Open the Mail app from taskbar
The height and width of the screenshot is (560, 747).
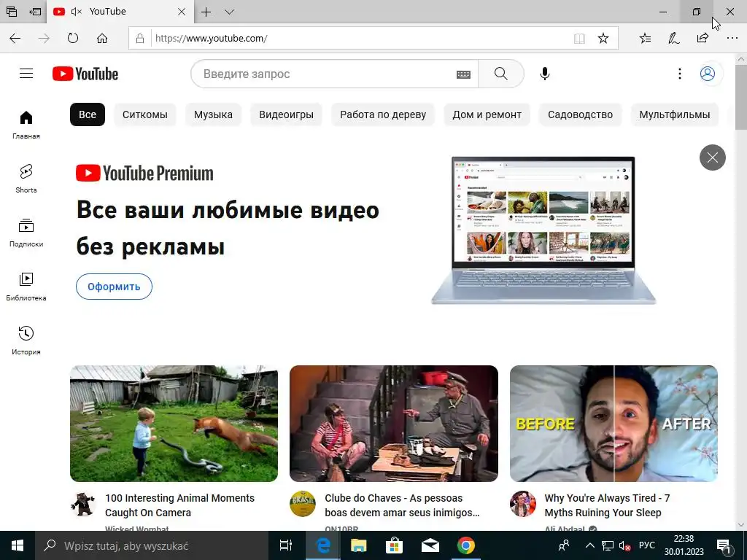click(430, 545)
